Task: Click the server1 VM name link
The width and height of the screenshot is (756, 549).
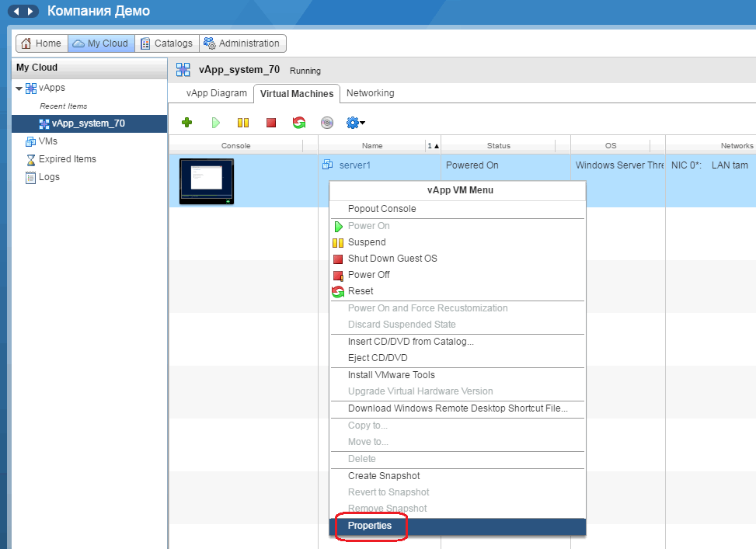Action: (355, 165)
